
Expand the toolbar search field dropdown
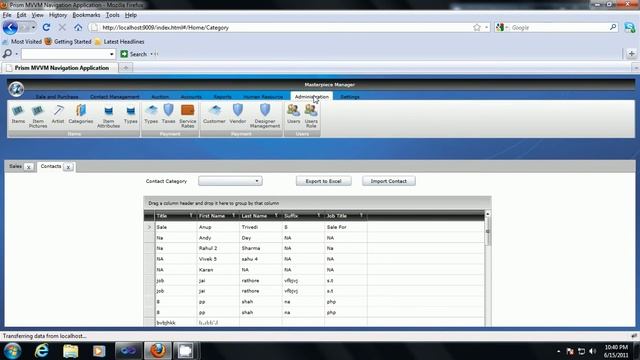click(111, 54)
